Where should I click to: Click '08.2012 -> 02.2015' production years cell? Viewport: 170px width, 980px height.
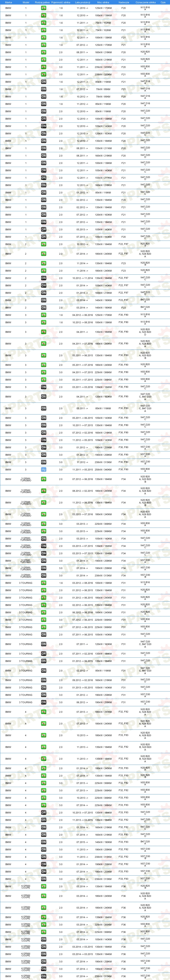[83, 491]
